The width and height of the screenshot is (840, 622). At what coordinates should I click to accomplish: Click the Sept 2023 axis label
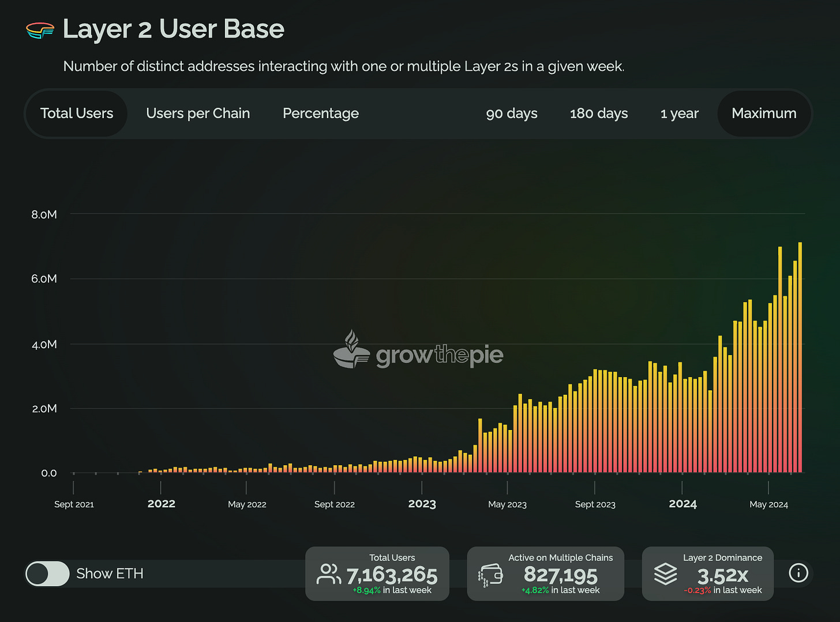tap(595, 504)
